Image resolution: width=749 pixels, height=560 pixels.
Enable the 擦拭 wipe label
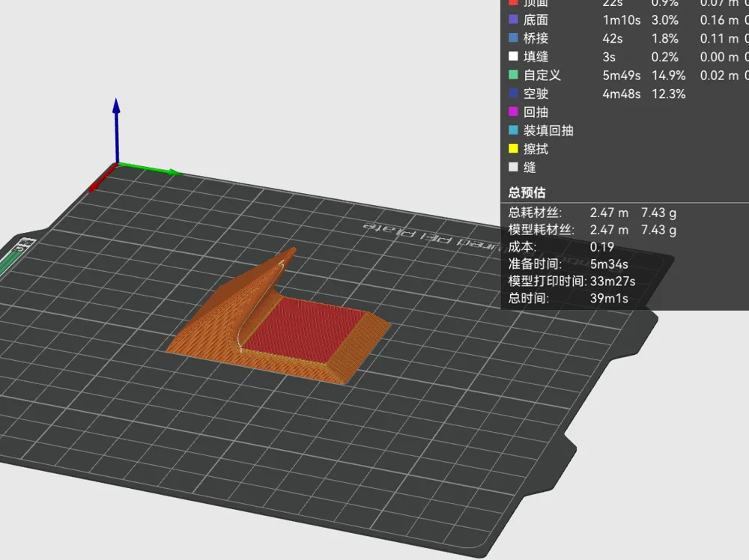(536, 149)
